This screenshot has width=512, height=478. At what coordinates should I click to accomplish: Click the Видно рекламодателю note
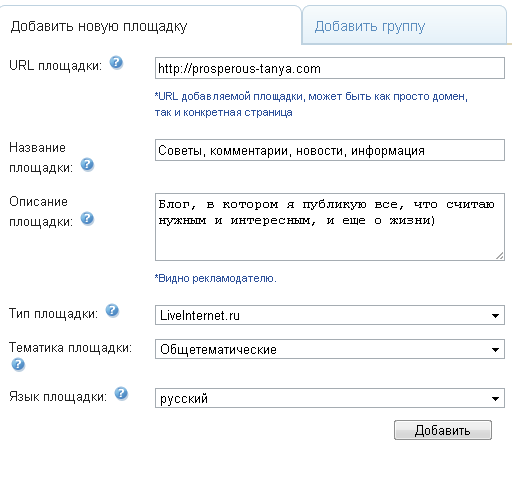pos(215,278)
